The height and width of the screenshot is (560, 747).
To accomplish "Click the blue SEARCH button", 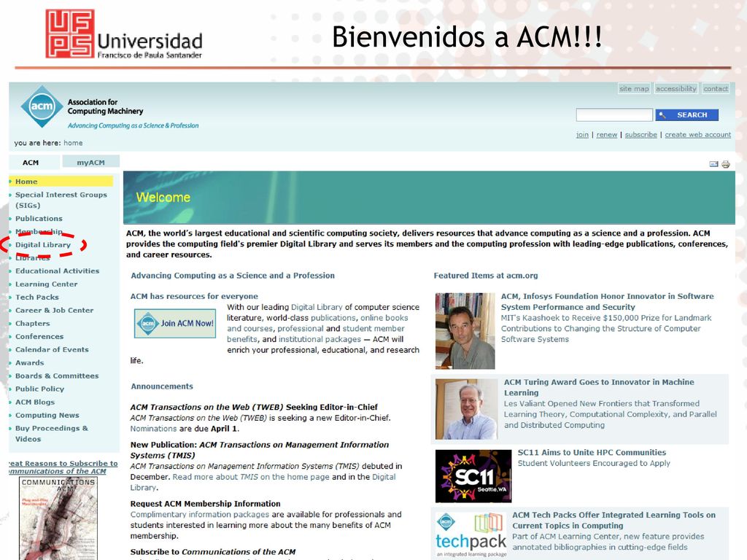I will (x=686, y=114).
